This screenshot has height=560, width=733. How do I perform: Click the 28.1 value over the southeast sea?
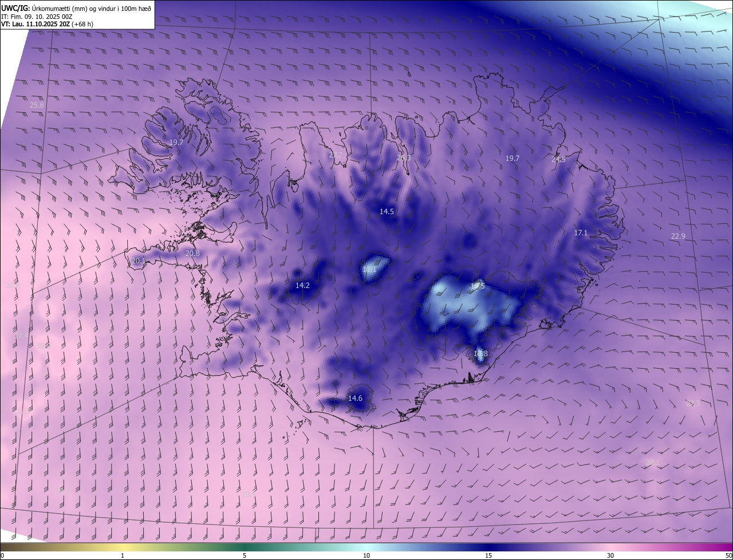click(x=652, y=462)
